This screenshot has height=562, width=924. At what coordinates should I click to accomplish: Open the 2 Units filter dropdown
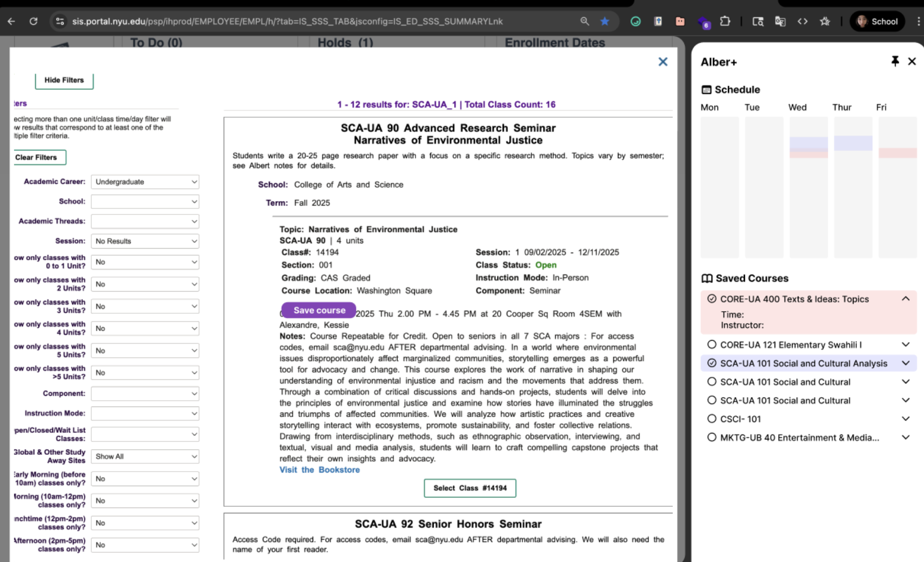(145, 284)
